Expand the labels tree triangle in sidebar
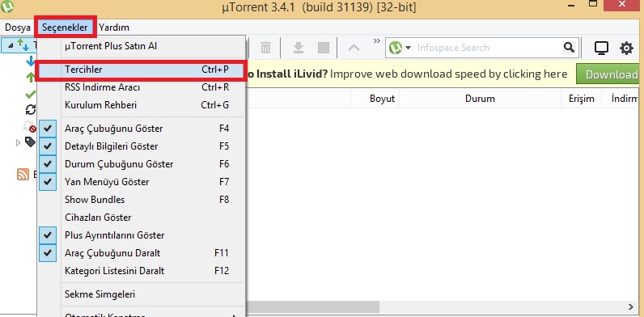 pos(18,142)
